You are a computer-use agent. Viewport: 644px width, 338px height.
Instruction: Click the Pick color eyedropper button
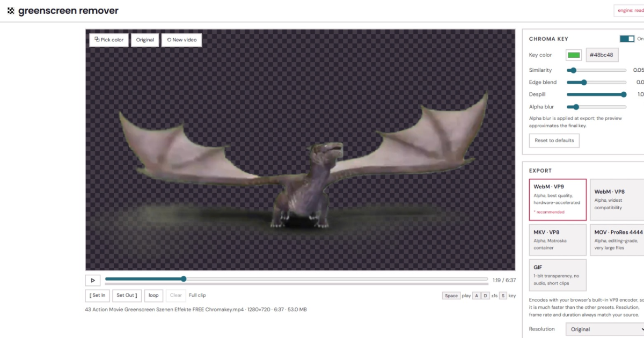109,40
